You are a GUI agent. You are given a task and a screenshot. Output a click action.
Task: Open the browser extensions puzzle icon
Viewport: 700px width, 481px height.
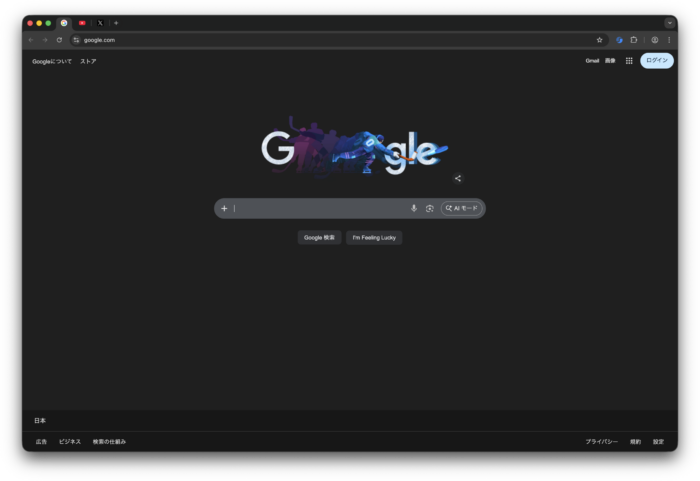click(634, 40)
